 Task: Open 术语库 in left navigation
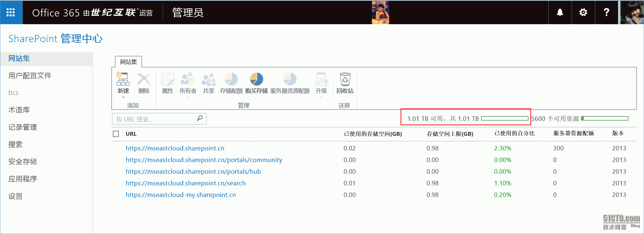[19, 110]
